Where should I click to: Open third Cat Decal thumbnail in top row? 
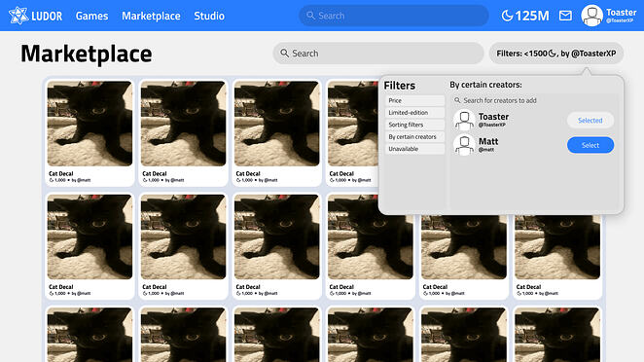tap(277, 124)
